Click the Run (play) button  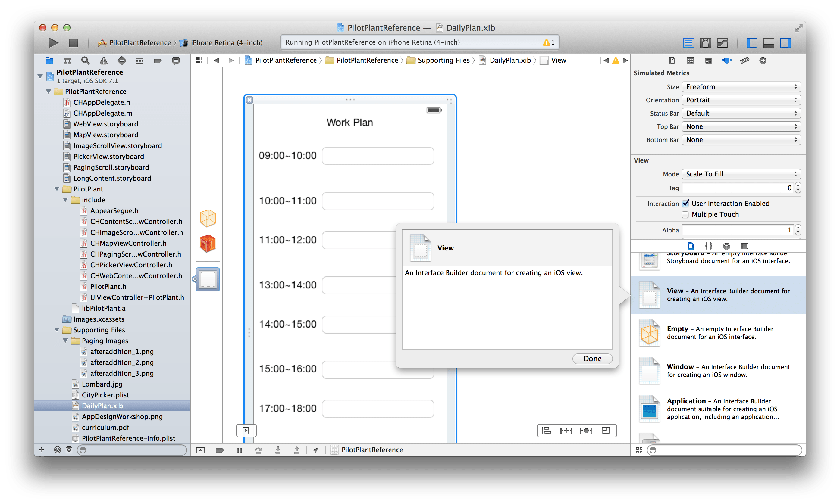(x=53, y=43)
